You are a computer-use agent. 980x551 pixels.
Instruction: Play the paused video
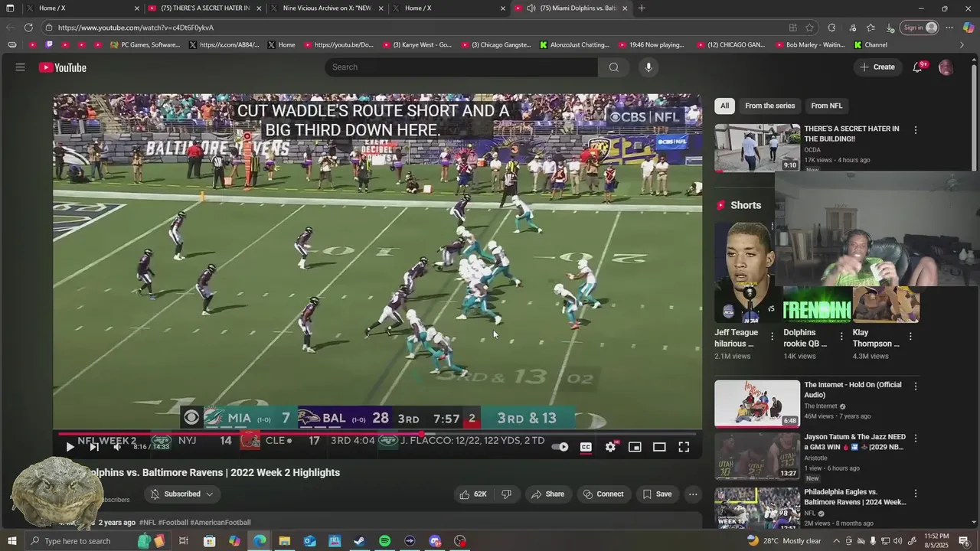click(x=70, y=447)
